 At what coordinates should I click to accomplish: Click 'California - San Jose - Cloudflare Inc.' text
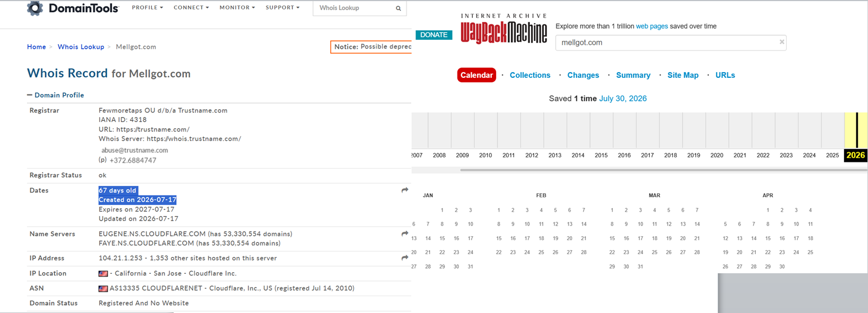tap(176, 274)
